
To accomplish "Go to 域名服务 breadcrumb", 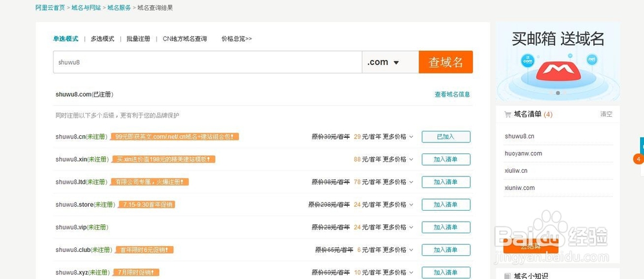I will [119, 7].
